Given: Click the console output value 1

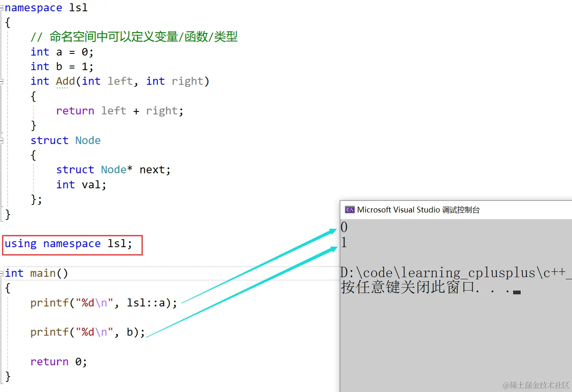Looking at the screenshot, I should 344,242.
